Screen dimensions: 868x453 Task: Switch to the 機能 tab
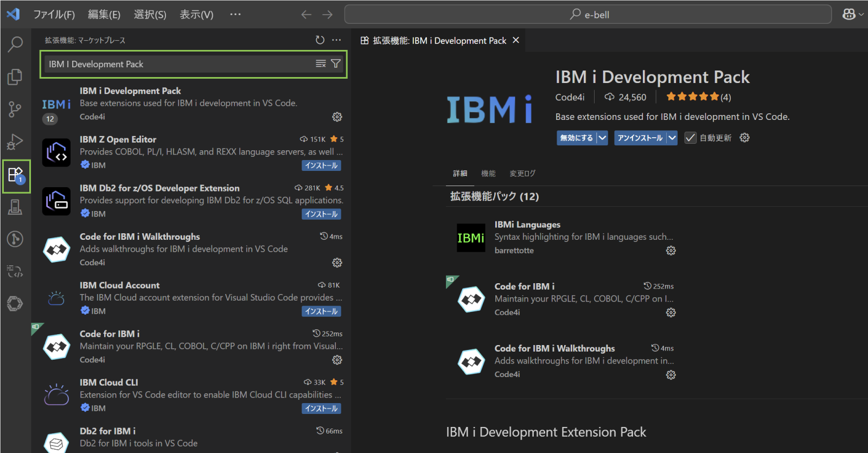click(x=488, y=174)
